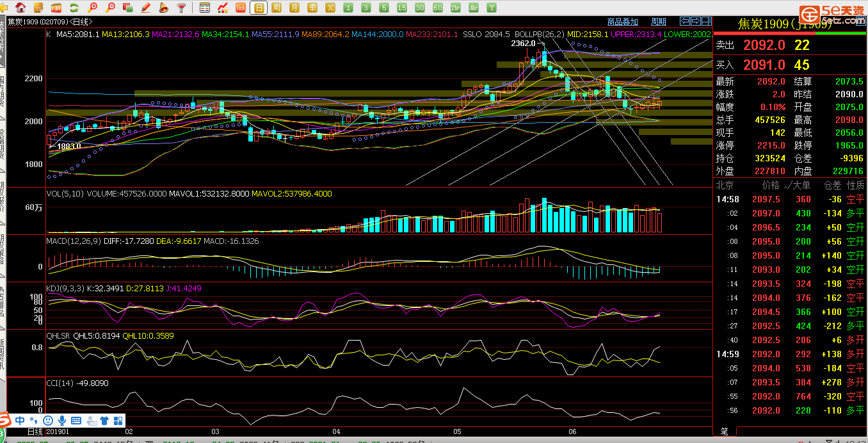868x443 pixels.
Task: Select the weekly (周) period button
Action: point(276,8)
